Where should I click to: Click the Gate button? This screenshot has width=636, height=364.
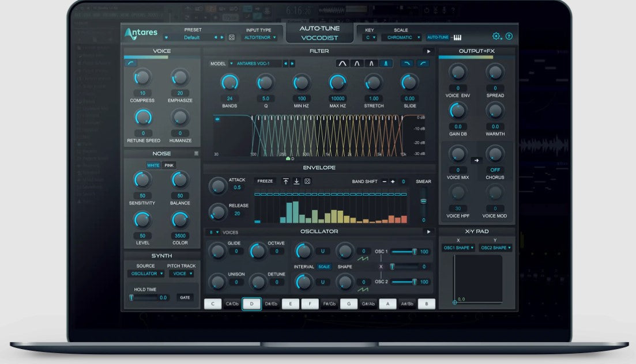pos(185,298)
